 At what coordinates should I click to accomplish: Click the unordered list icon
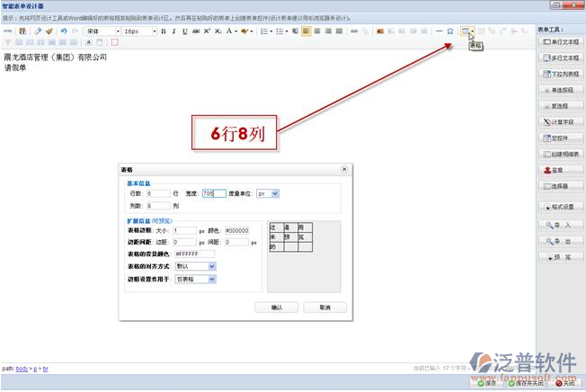pyautogui.click(x=280, y=31)
